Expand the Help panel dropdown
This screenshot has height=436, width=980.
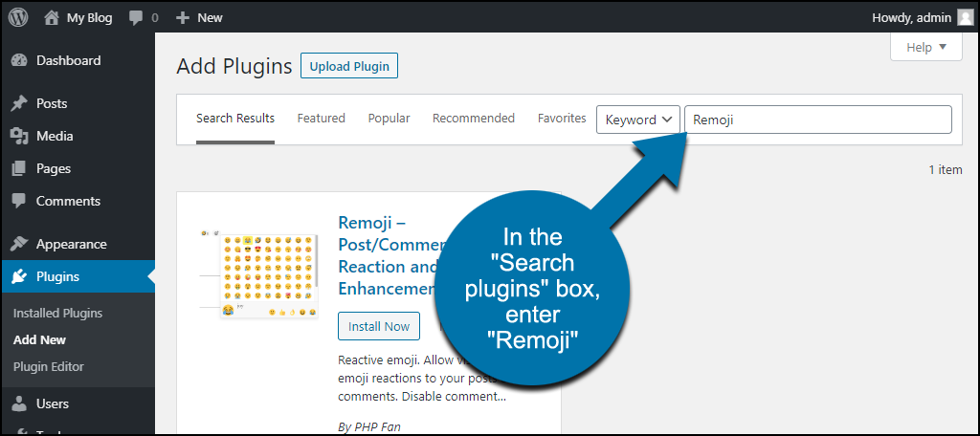pos(925,48)
